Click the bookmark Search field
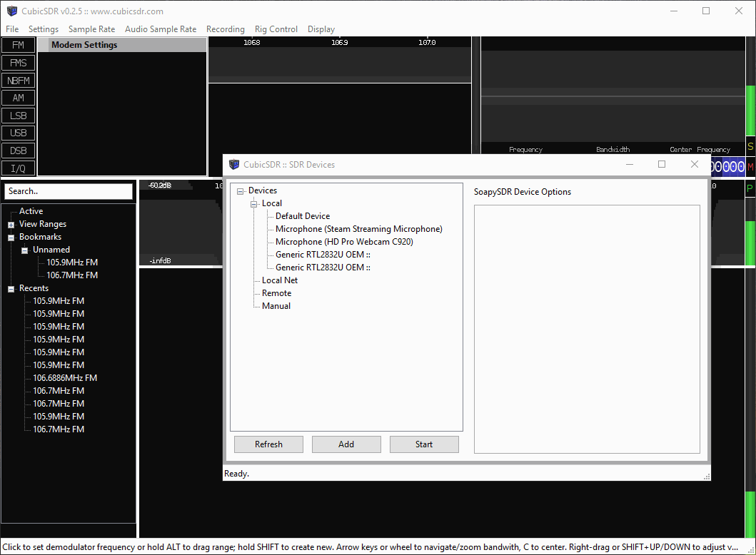The width and height of the screenshot is (756, 555). click(68, 191)
